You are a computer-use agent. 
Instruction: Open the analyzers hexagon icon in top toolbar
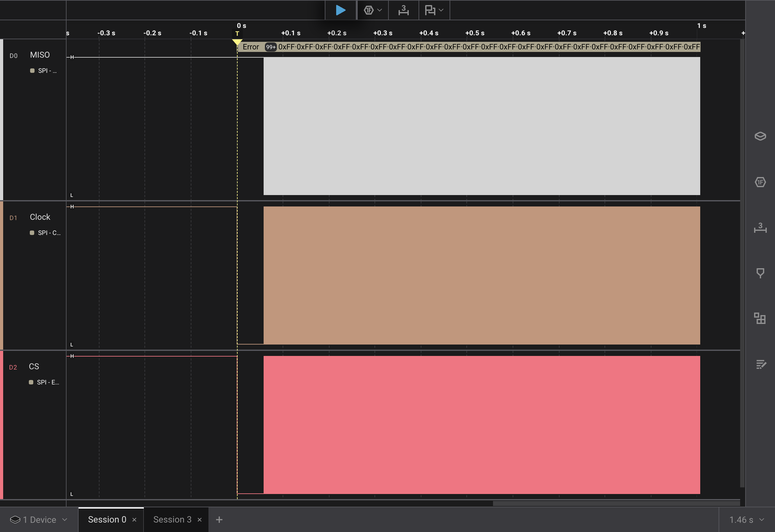click(x=368, y=10)
